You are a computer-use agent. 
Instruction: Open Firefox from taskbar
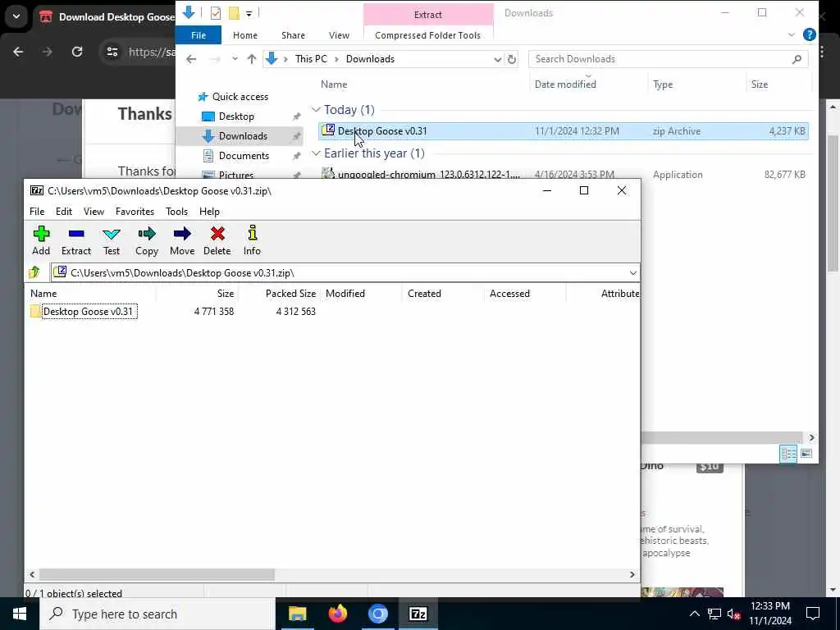[x=337, y=614]
